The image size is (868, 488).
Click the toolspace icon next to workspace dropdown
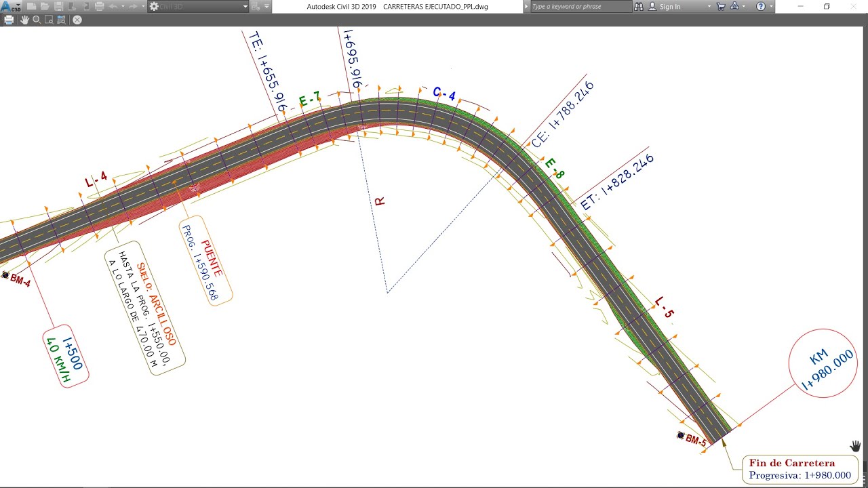[256, 6]
